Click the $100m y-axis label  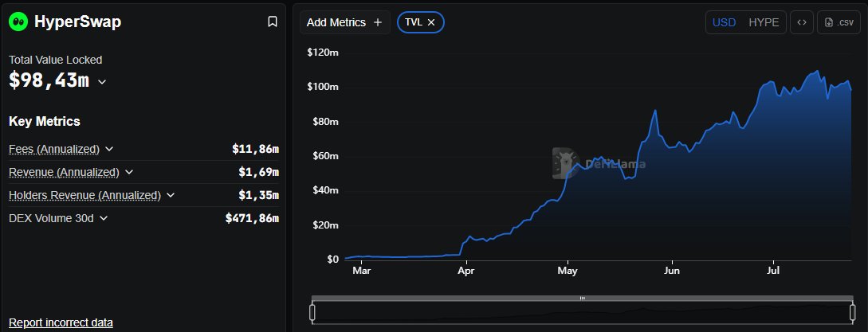point(323,87)
